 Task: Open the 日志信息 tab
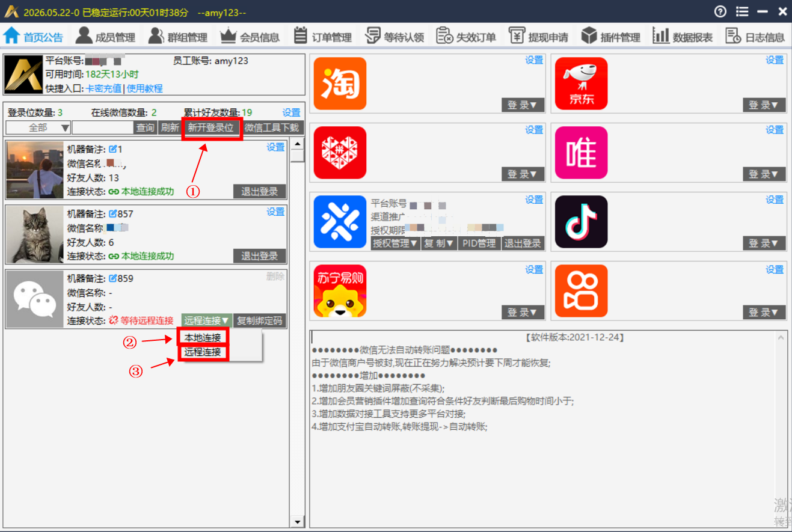coord(755,36)
